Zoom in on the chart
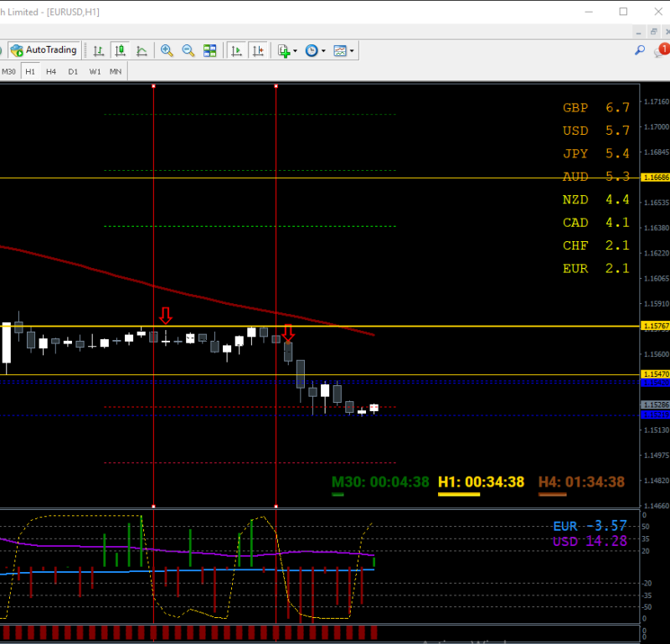The image size is (670, 644). (167, 50)
